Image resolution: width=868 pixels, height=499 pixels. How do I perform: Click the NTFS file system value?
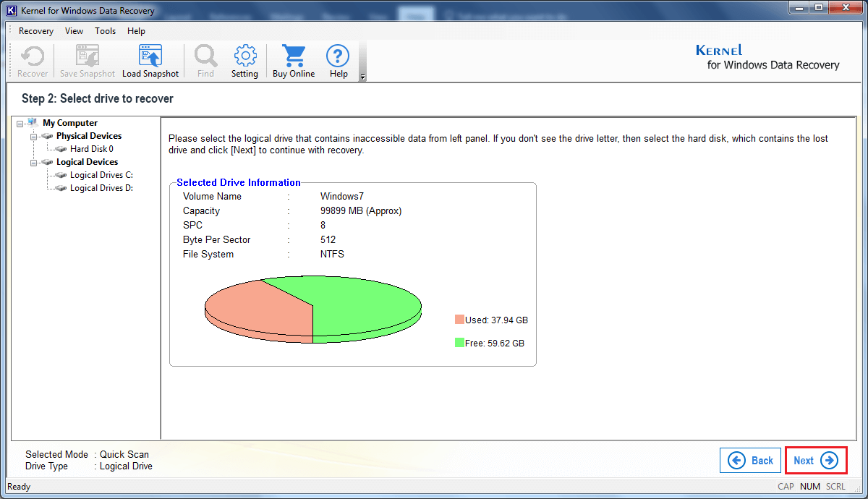332,254
